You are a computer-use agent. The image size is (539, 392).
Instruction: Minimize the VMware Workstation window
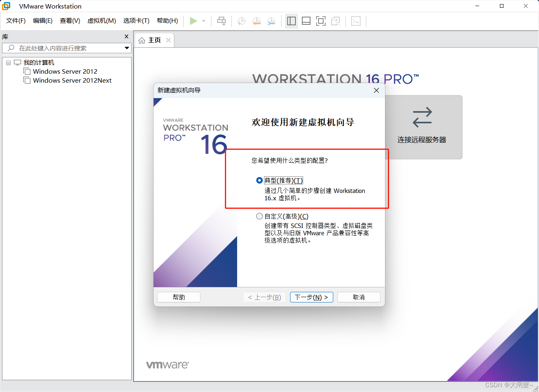click(x=477, y=6)
